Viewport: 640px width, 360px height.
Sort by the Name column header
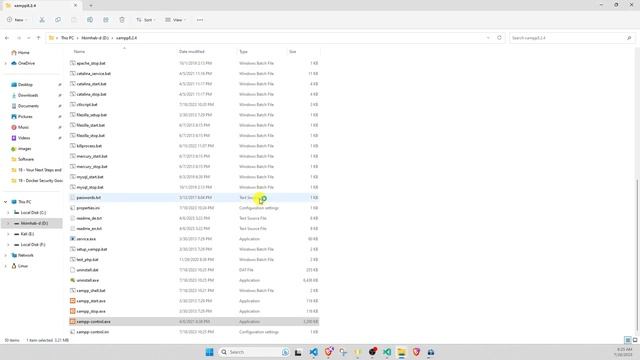pyautogui.click(x=79, y=51)
